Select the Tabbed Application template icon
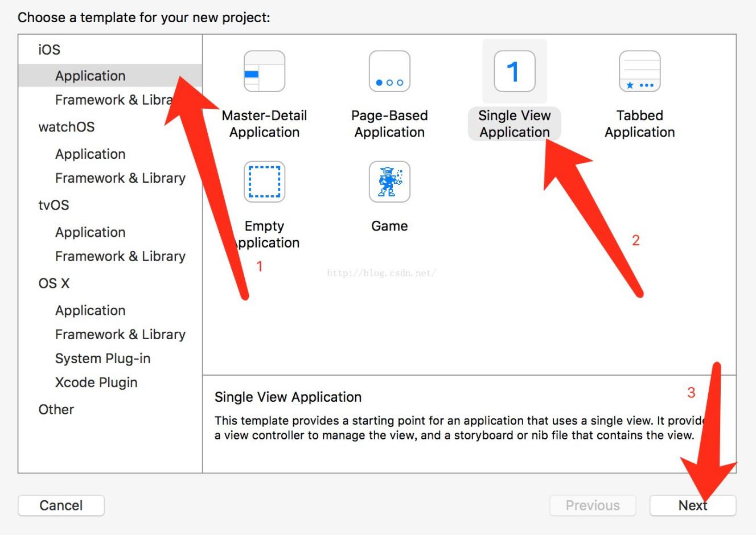The image size is (756, 535). [x=639, y=71]
